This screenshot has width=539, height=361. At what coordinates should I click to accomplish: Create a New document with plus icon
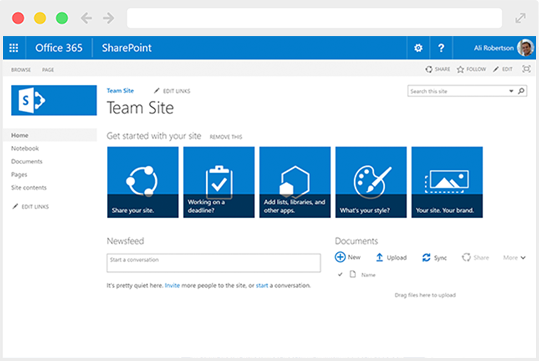348,257
